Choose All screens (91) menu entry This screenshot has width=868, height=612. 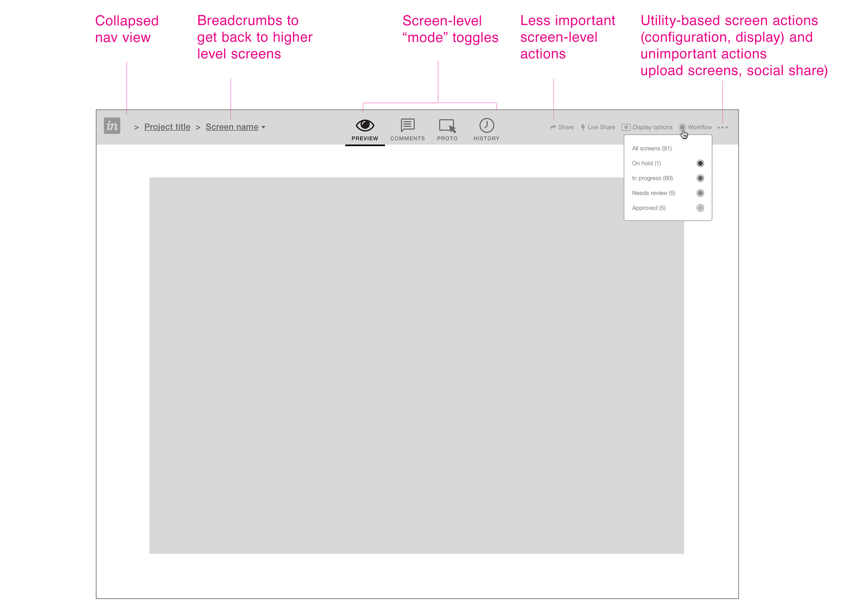click(x=652, y=149)
